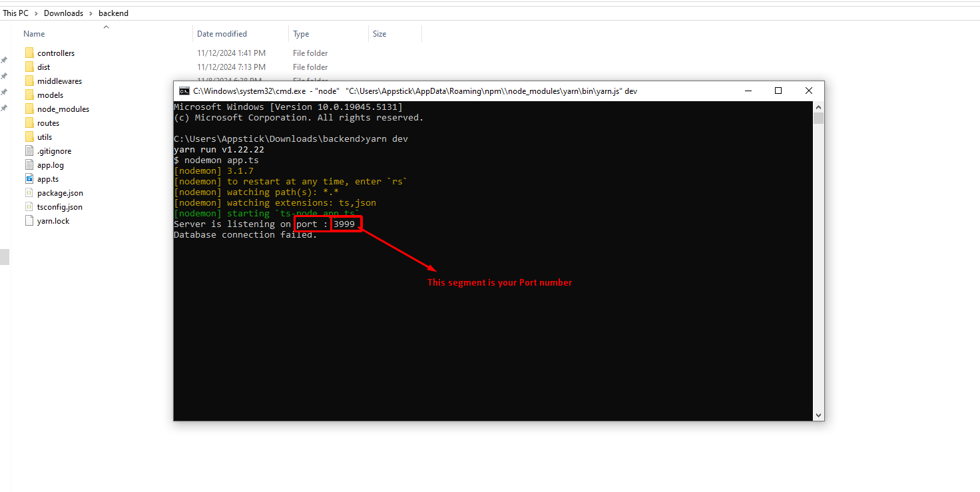Viewport: 980px width, 492px height.
Task: Click the controllers folder icon
Action: [x=29, y=53]
